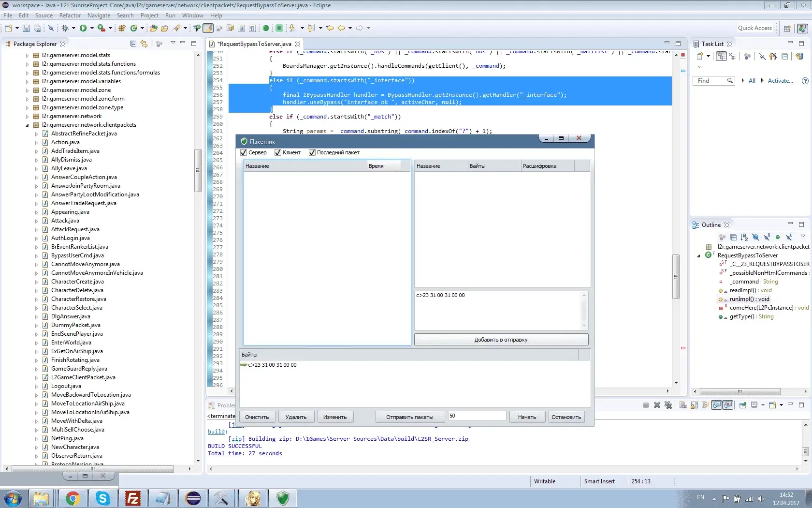Open the File menu
The image size is (812, 508).
[x=8, y=15]
